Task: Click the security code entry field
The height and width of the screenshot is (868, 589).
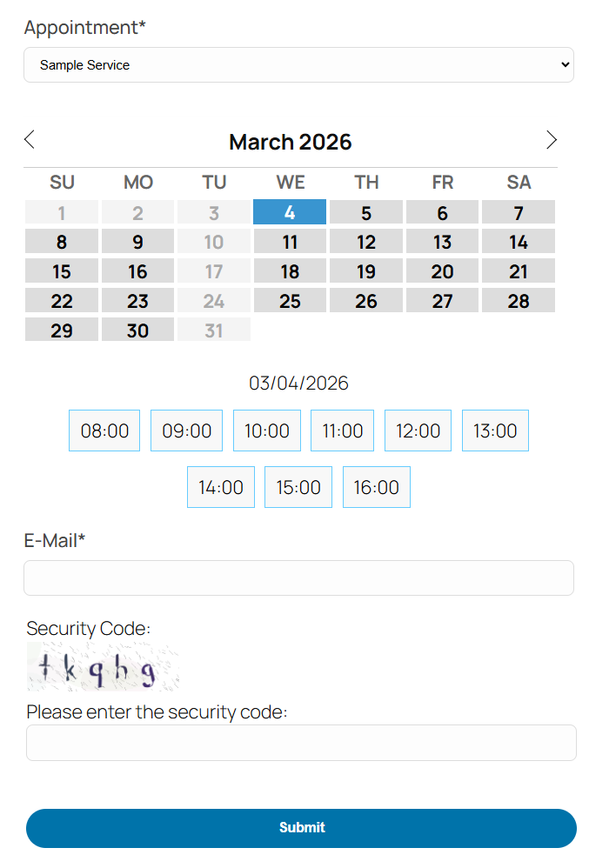Action: pyautogui.click(x=301, y=743)
